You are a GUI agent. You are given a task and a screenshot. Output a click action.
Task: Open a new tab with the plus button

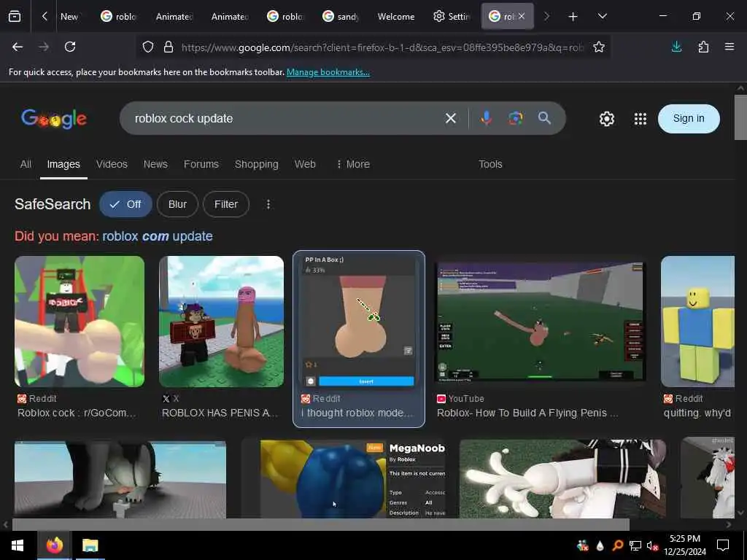(573, 17)
